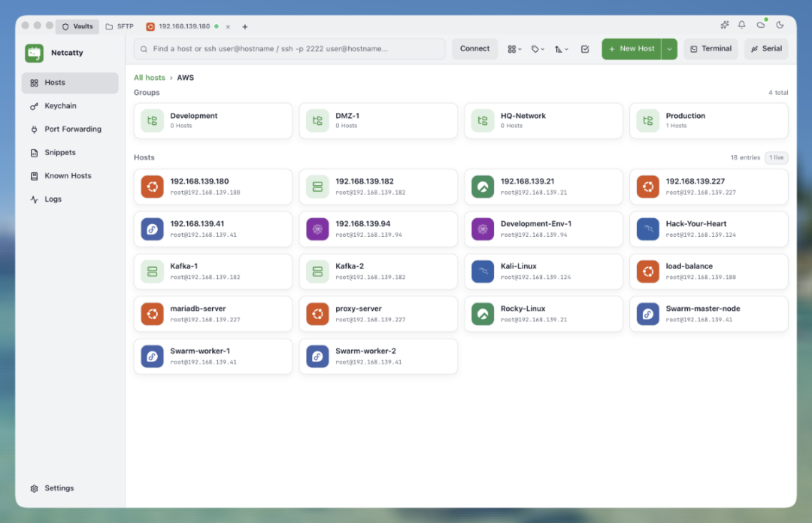Expand the New Host dropdown arrow
The image size is (812, 523).
pos(670,49)
